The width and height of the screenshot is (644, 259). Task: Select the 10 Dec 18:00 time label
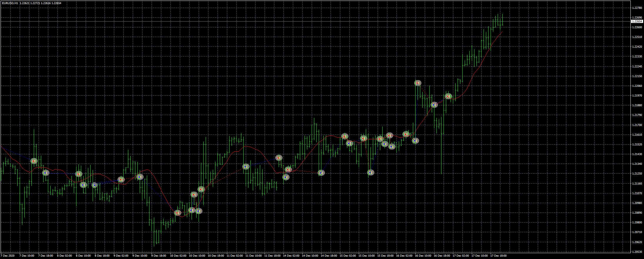click(216, 256)
